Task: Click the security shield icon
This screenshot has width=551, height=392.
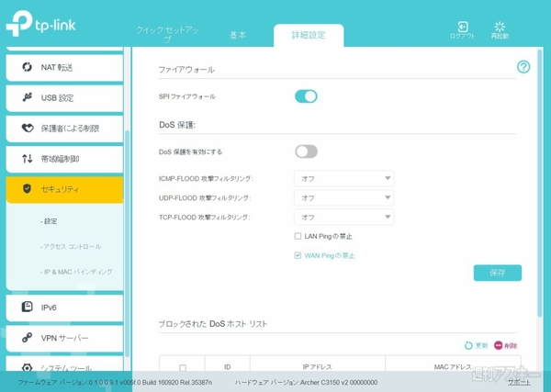Action: (27, 188)
